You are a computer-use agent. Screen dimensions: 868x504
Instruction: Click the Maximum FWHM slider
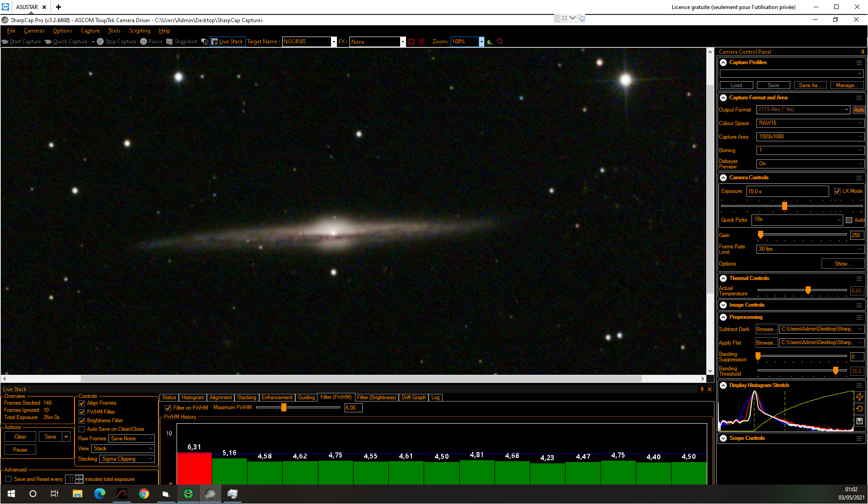coord(298,408)
